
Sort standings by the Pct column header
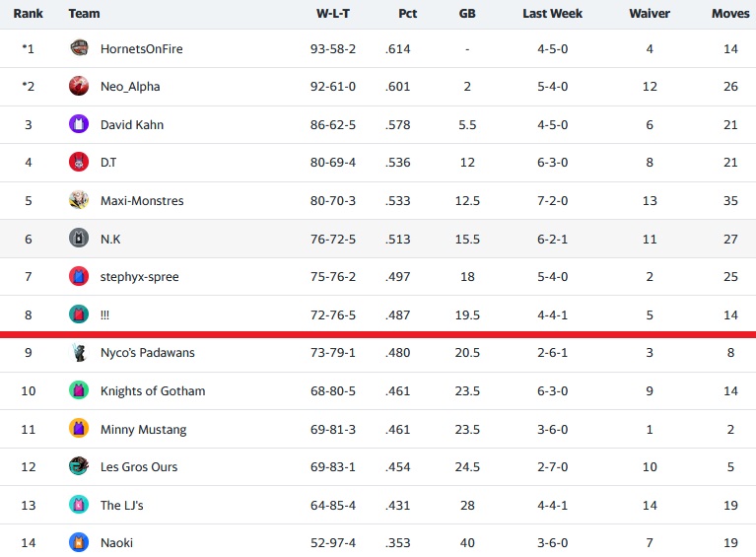pyautogui.click(x=407, y=14)
